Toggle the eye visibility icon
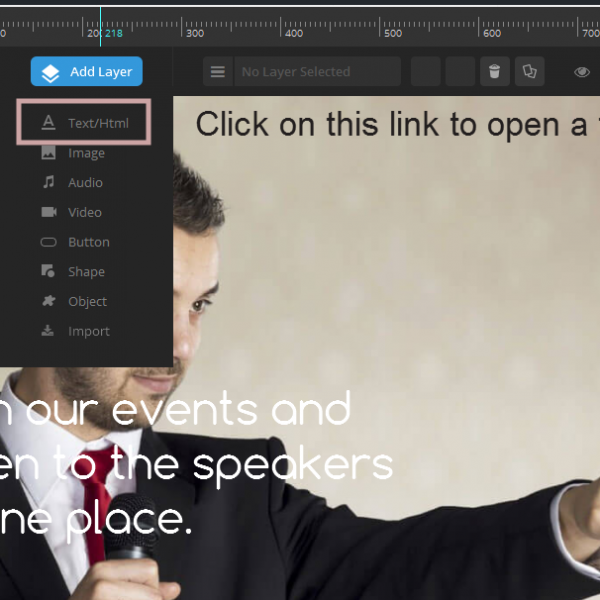Image resolution: width=600 pixels, height=600 pixels. click(x=582, y=72)
